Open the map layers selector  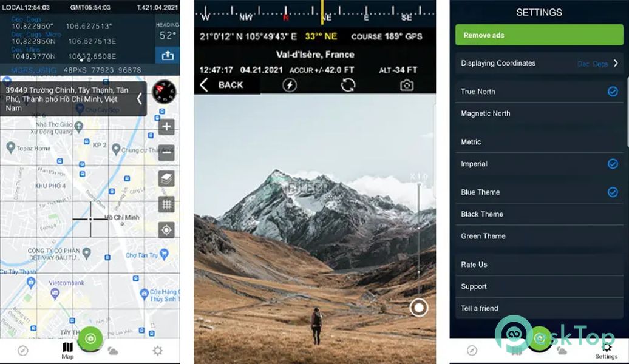[x=166, y=179]
